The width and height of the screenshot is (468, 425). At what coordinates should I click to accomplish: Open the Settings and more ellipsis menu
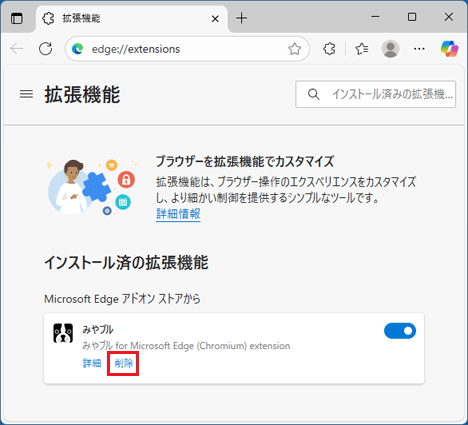tap(419, 49)
